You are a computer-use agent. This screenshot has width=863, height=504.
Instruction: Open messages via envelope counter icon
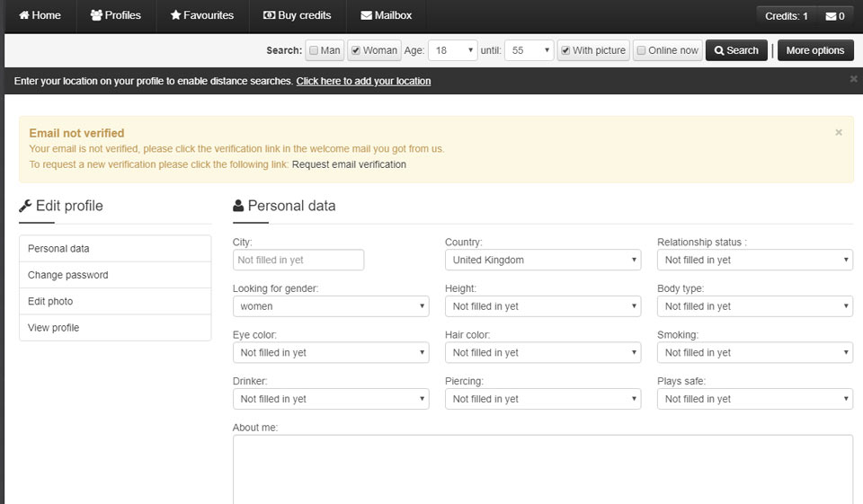831,16
